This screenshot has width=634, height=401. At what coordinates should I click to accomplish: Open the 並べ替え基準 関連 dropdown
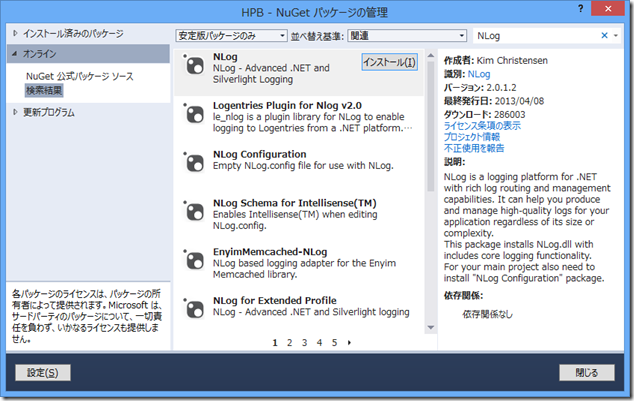407,36
